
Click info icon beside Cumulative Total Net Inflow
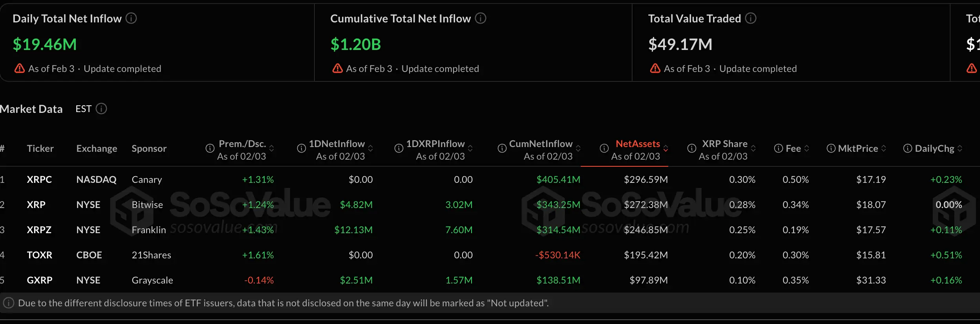tap(481, 18)
